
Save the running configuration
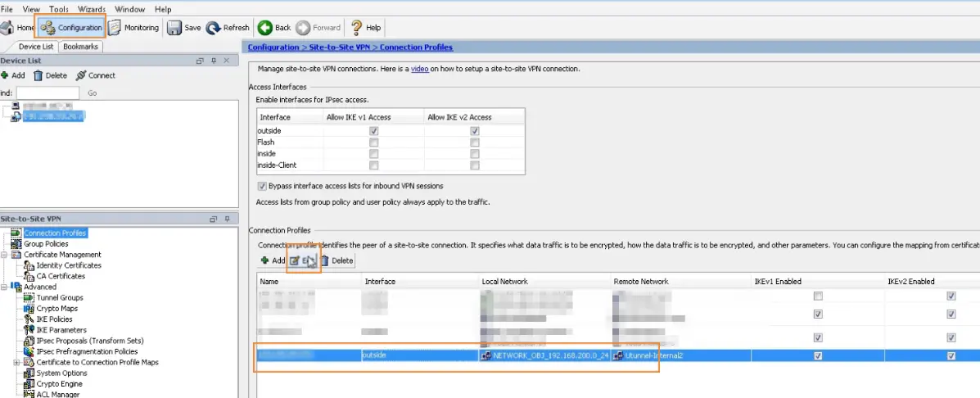183,28
